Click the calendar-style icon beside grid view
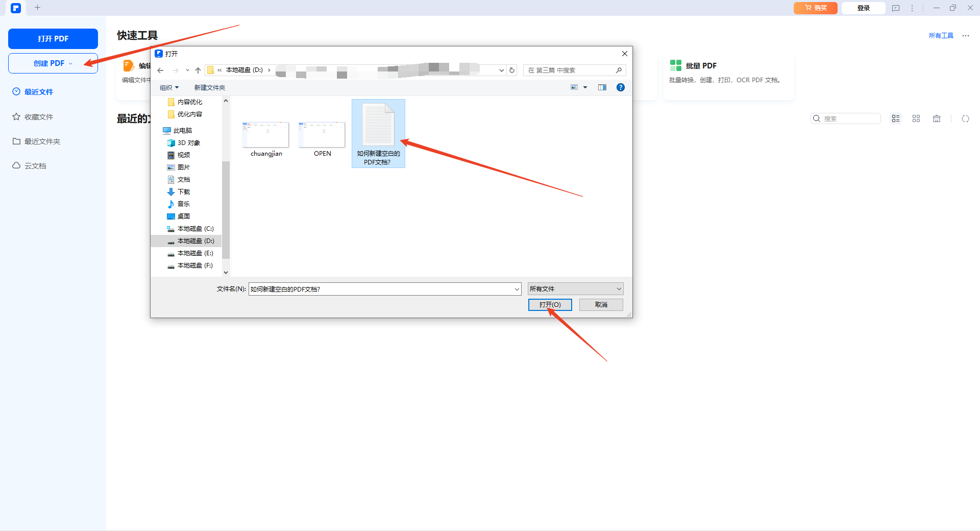 [937, 118]
